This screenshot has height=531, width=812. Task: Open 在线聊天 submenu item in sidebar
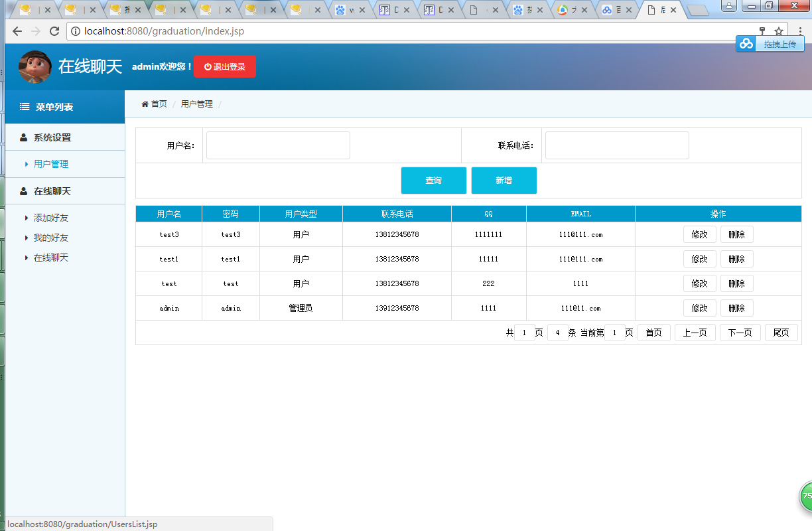click(51, 258)
